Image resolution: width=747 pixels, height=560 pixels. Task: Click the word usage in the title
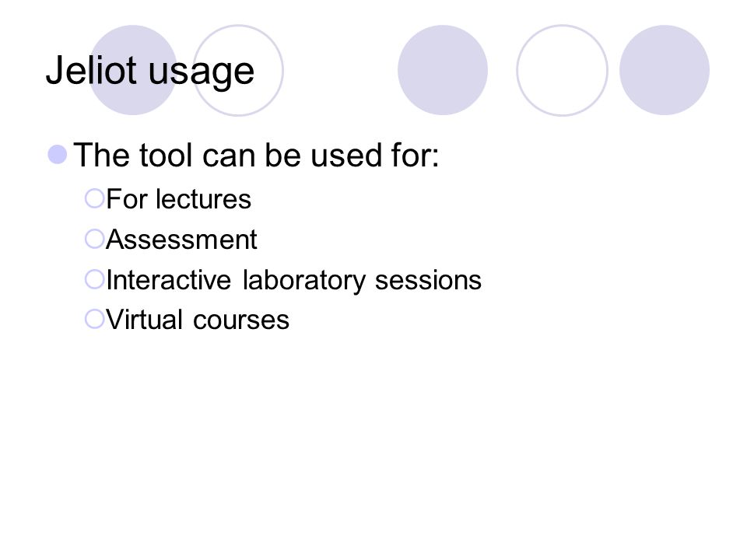202,75
